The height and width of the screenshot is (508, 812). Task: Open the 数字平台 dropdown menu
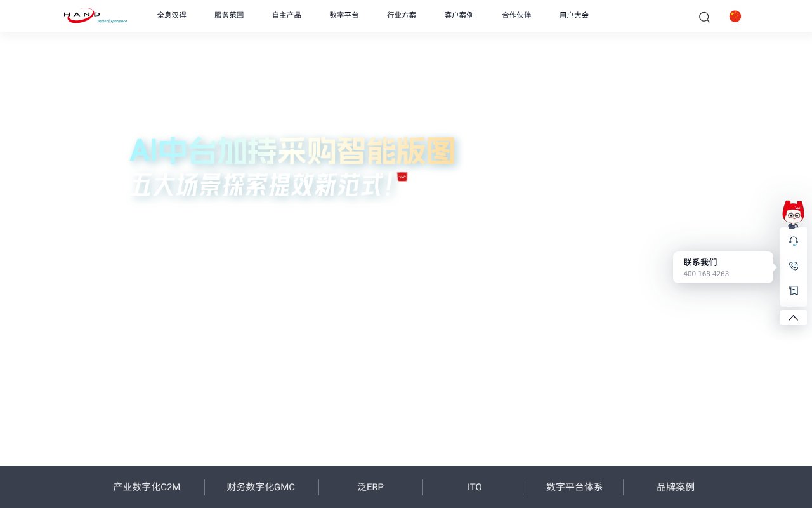point(344,15)
